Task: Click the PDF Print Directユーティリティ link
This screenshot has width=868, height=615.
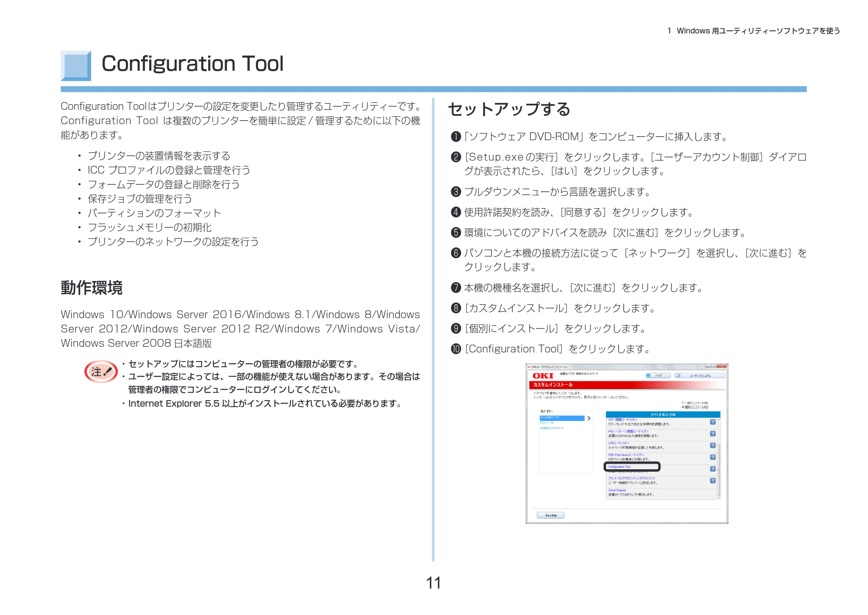Action: click(x=626, y=455)
